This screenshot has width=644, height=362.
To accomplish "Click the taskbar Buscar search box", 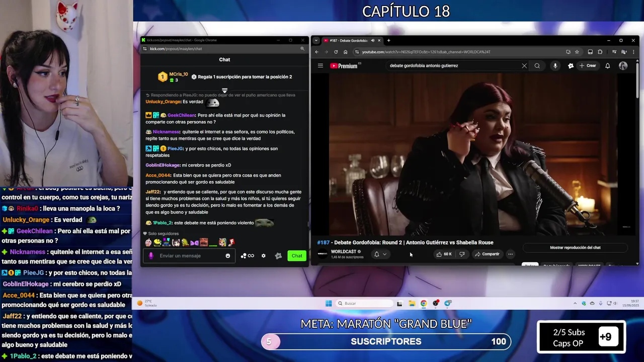I will (x=365, y=303).
